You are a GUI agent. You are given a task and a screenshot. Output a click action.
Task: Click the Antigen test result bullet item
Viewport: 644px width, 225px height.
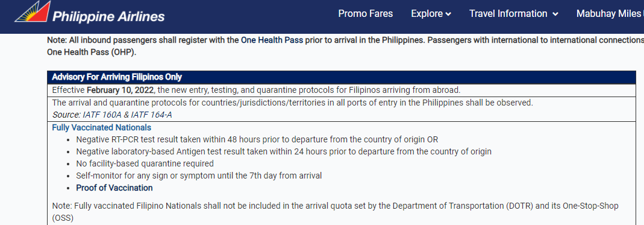point(284,151)
